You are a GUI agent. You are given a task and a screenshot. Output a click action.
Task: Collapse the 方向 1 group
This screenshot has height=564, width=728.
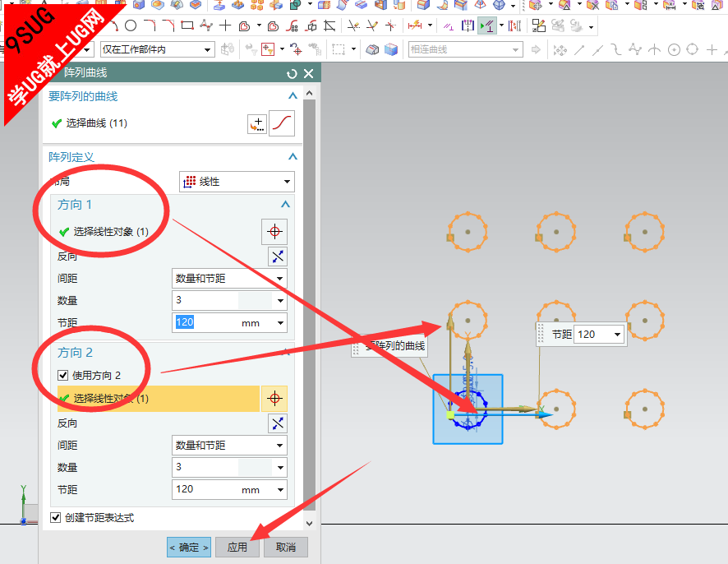(x=285, y=204)
